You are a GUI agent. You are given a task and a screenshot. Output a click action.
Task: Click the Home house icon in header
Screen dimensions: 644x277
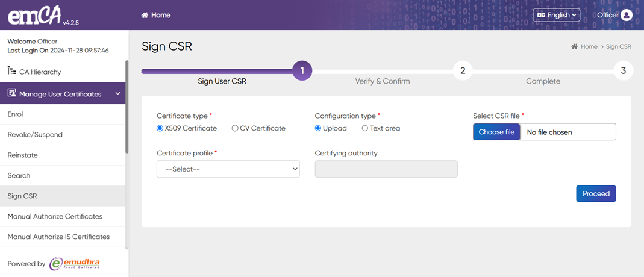click(145, 15)
